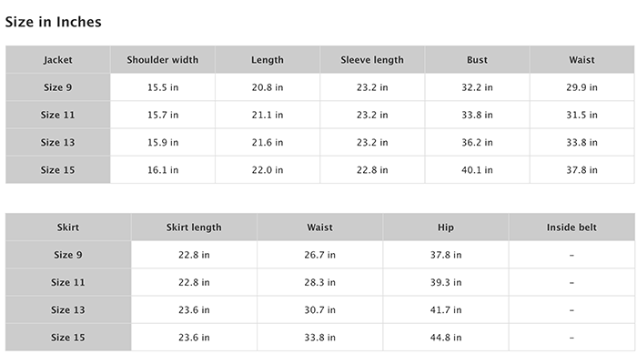
Task: Click the Size in Inches heading
Action: pos(53,22)
